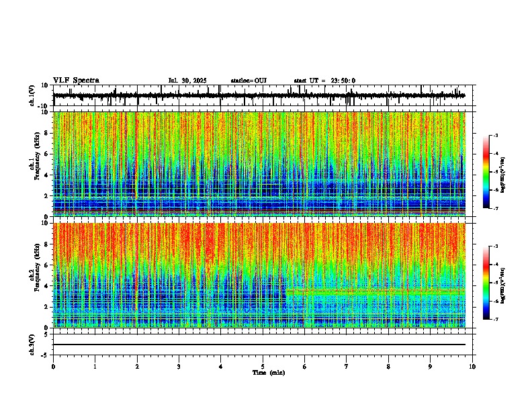Select the "start UT = 23:50:0" text

point(324,81)
